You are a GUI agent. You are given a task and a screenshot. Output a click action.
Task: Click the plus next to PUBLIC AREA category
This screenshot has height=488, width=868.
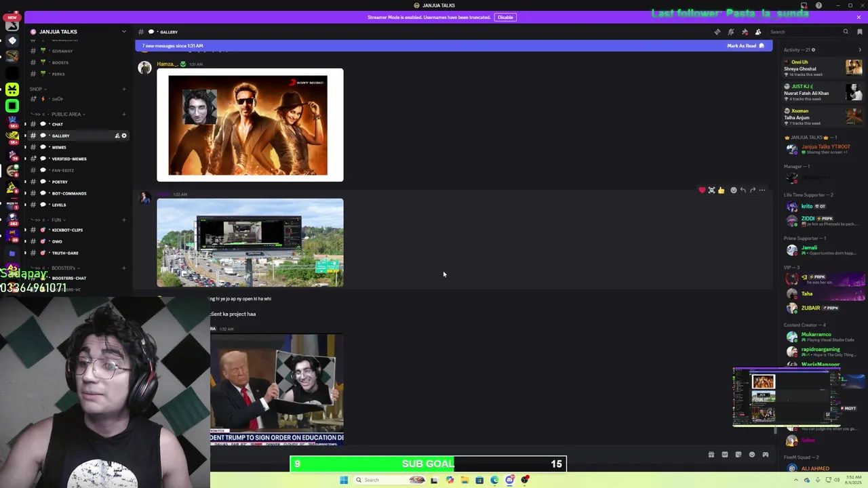123,114
